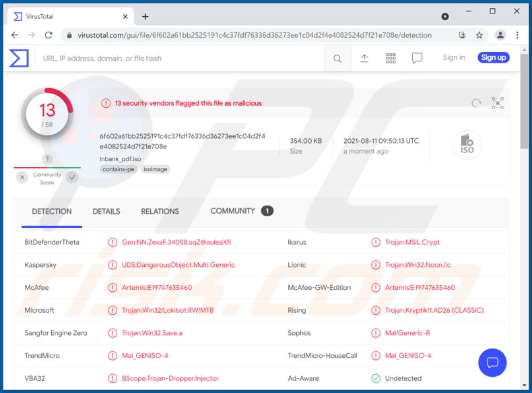Click the search magnifier icon
The height and width of the screenshot is (393, 532).
pos(337,59)
